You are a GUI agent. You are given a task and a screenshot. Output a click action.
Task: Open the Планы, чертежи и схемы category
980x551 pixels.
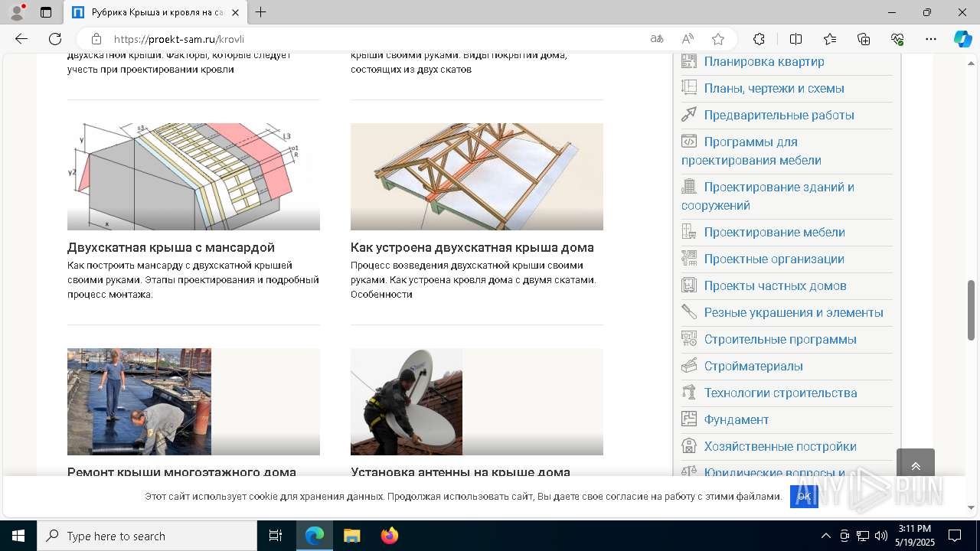(x=774, y=88)
